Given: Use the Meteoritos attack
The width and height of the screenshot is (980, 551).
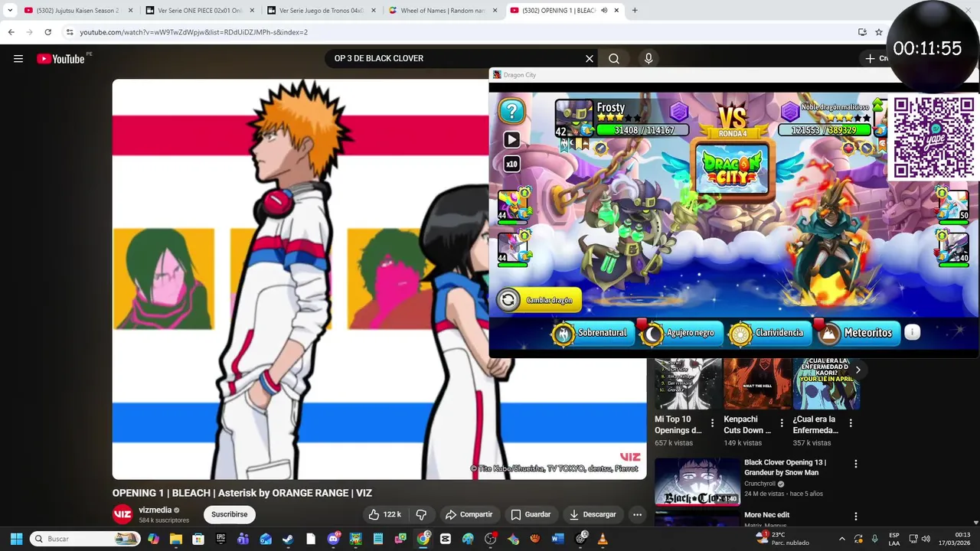Looking at the screenshot, I should [857, 333].
